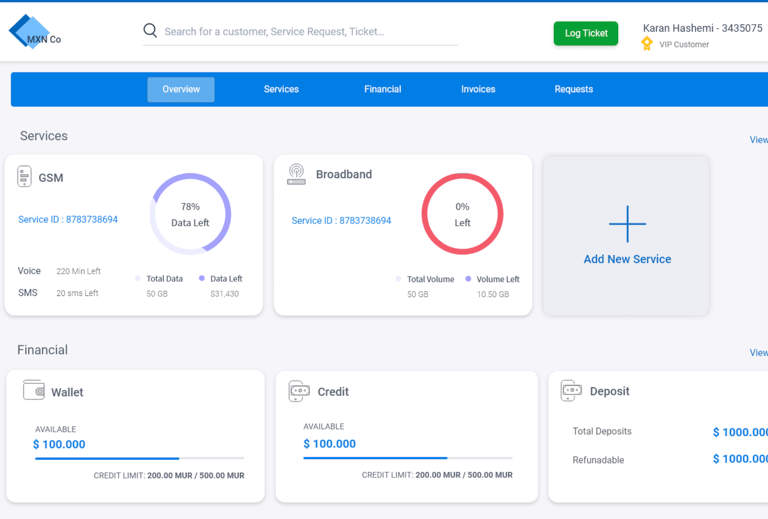Click Wallet 'CREDIT LIMIT: 200.00 MUR / 500.00 MUR'

pyautogui.click(x=169, y=475)
